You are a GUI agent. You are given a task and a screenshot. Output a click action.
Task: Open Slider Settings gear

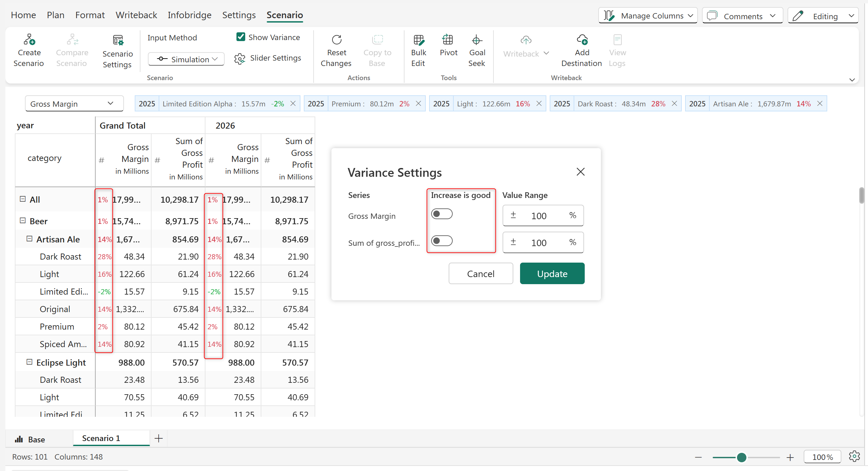click(x=239, y=59)
